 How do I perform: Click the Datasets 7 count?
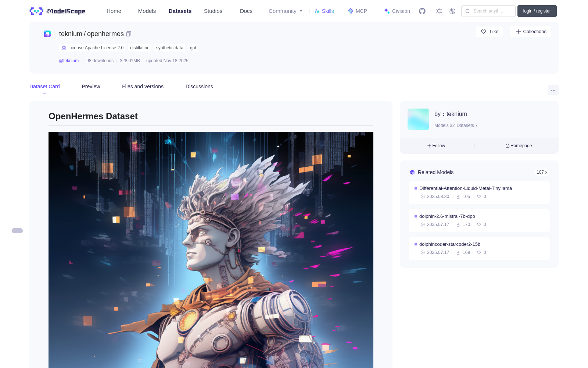pos(467,125)
